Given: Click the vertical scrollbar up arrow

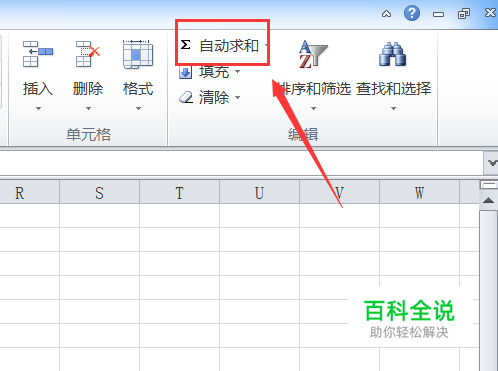Looking at the screenshot, I should [x=489, y=200].
